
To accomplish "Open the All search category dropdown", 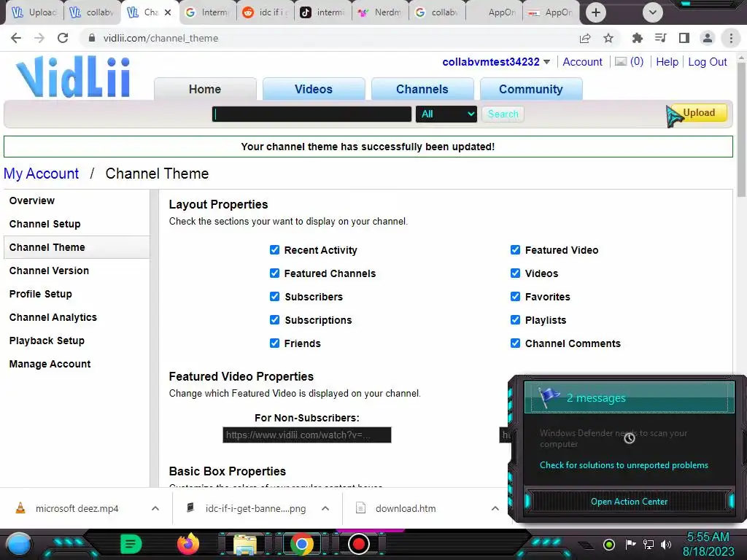I will (446, 114).
